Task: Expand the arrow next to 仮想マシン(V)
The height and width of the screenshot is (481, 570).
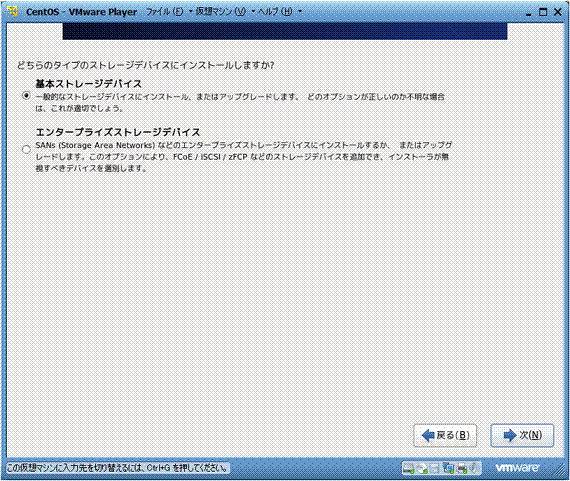Action: click(x=253, y=12)
